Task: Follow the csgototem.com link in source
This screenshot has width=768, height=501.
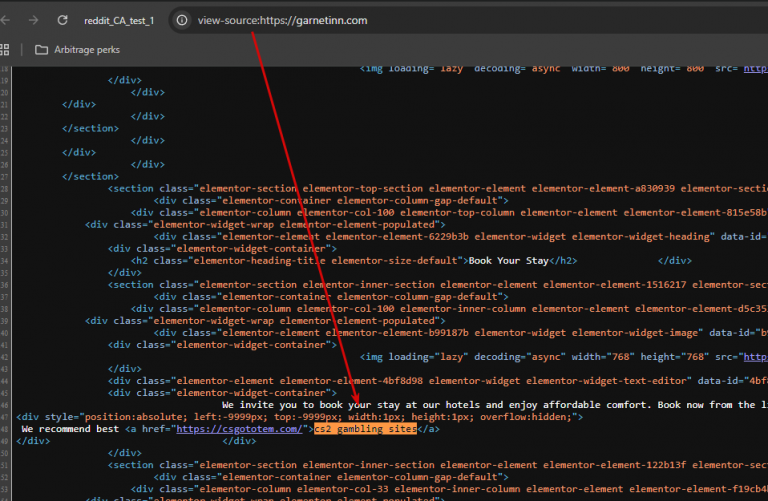Action: click(x=239, y=429)
